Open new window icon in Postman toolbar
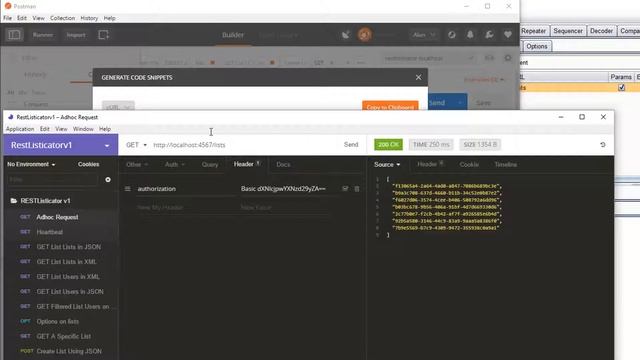Screen dimensions: 640x360 [104, 35]
